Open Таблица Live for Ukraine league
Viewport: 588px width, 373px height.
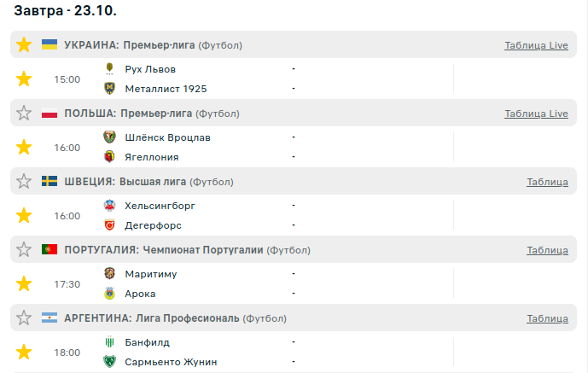[x=536, y=45]
